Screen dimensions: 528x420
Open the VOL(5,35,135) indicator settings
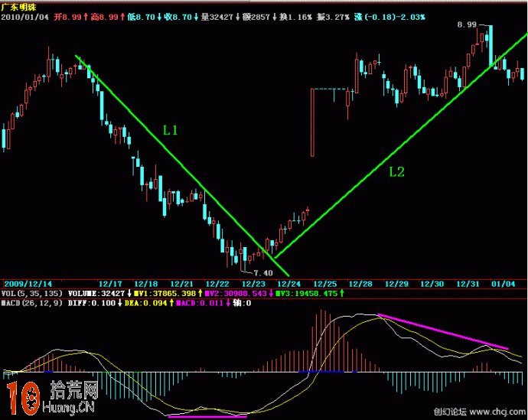pos(31,294)
